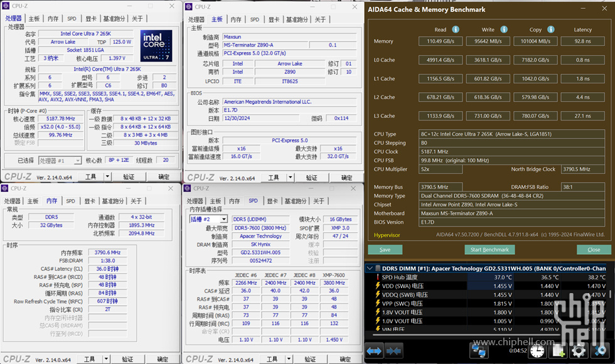Click the 型号 GD2.5331WH.005 field
This screenshot has height=364, width=615.
coord(260,252)
